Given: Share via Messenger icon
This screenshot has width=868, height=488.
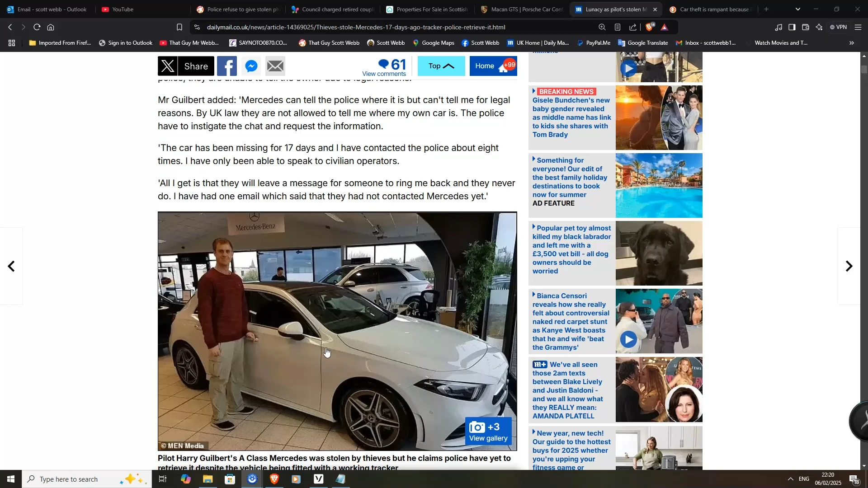Looking at the screenshot, I should 251,66.
